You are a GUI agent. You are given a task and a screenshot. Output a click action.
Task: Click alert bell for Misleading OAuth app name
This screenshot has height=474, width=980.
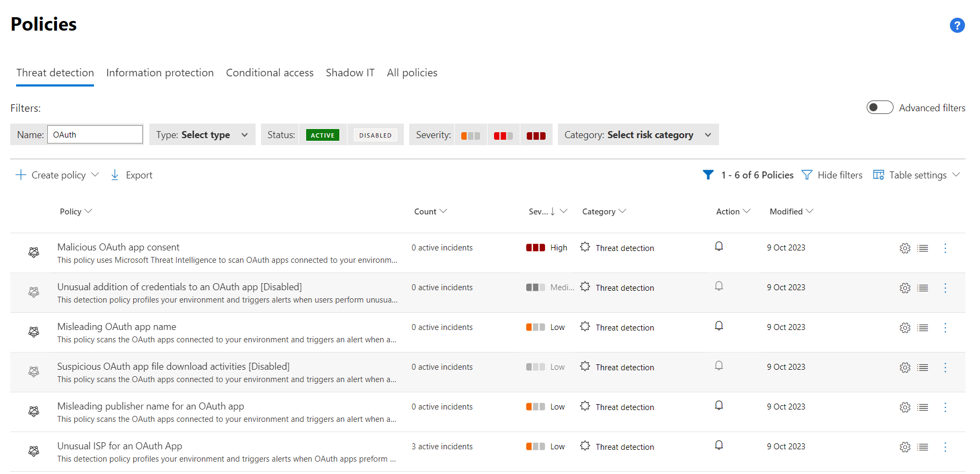pyautogui.click(x=719, y=326)
